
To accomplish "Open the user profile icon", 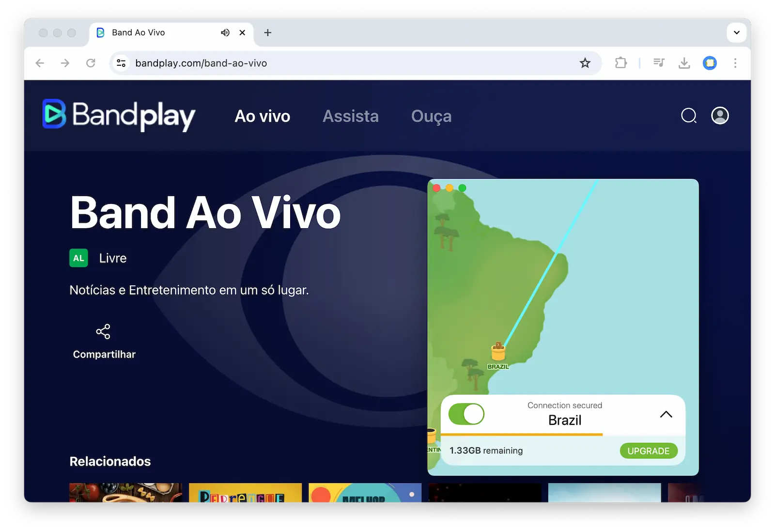I will 720,115.
